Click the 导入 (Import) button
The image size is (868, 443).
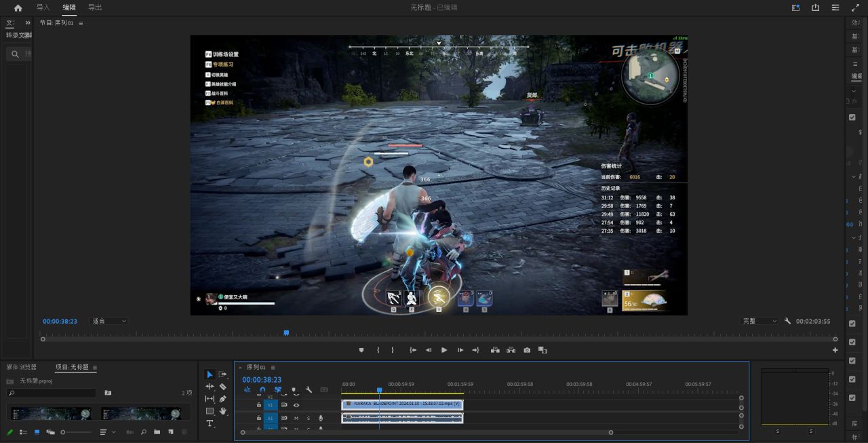point(43,7)
